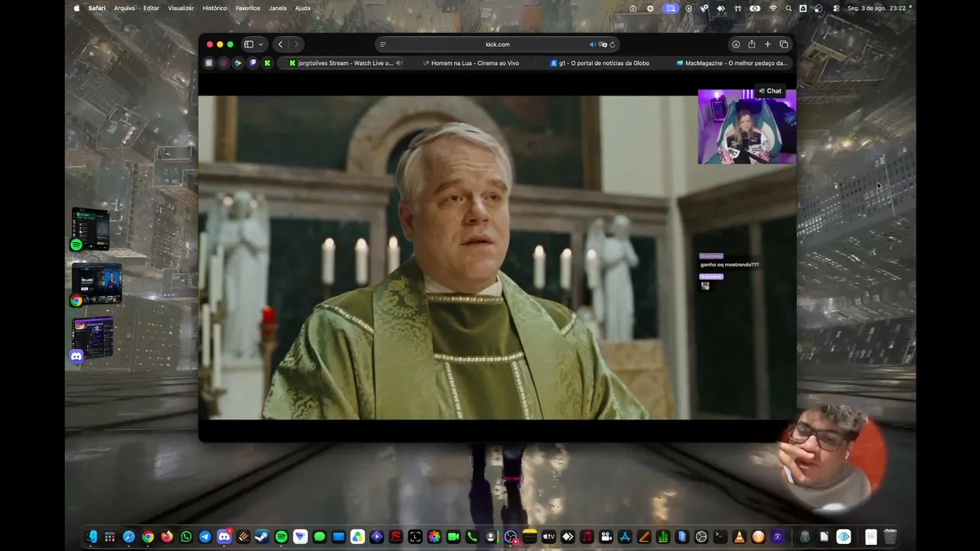Launch Google Chrome from the Dock
Screen dimensions: 980x551
pos(148,537)
